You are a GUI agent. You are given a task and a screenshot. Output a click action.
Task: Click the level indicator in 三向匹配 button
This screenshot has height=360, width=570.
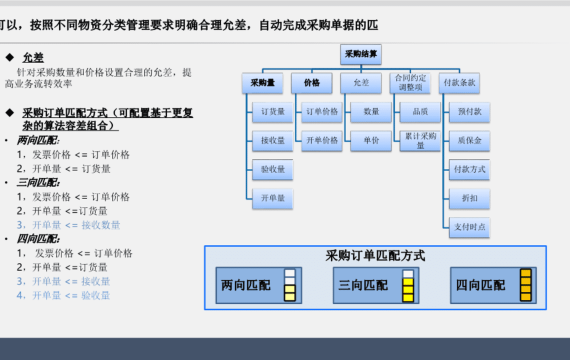(408, 285)
